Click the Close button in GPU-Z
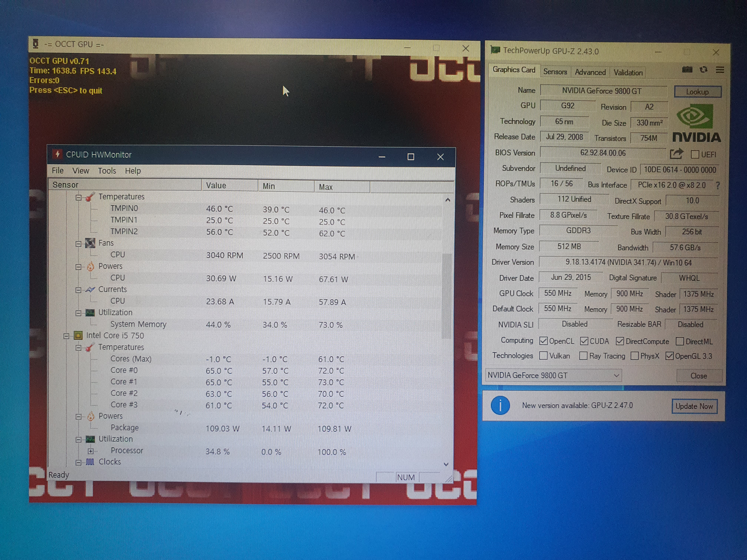747x560 pixels. click(x=699, y=376)
